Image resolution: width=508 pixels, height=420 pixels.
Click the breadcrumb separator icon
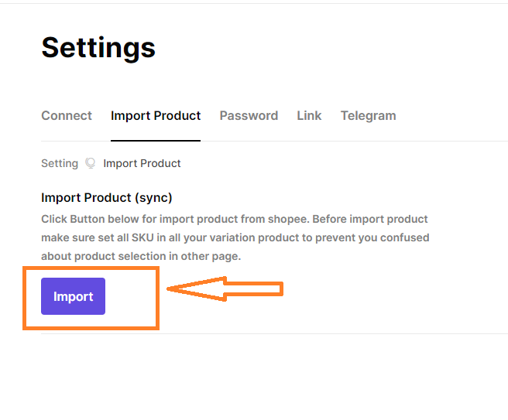point(91,163)
